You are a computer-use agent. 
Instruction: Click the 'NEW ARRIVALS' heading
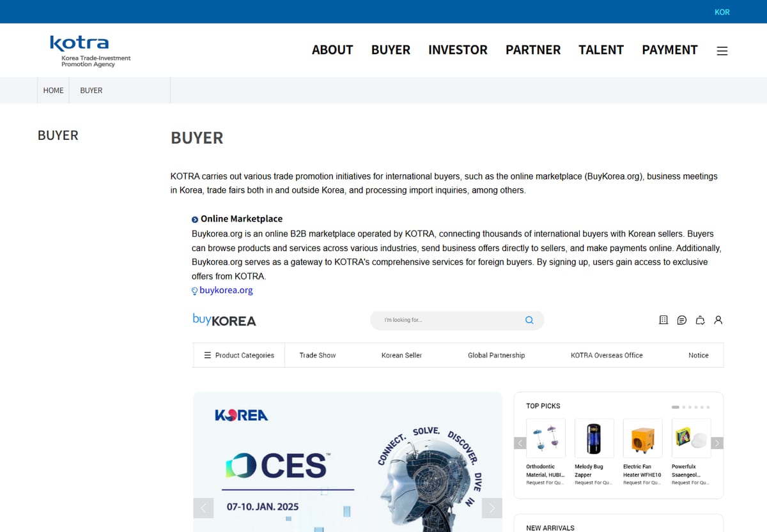pos(550,528)
